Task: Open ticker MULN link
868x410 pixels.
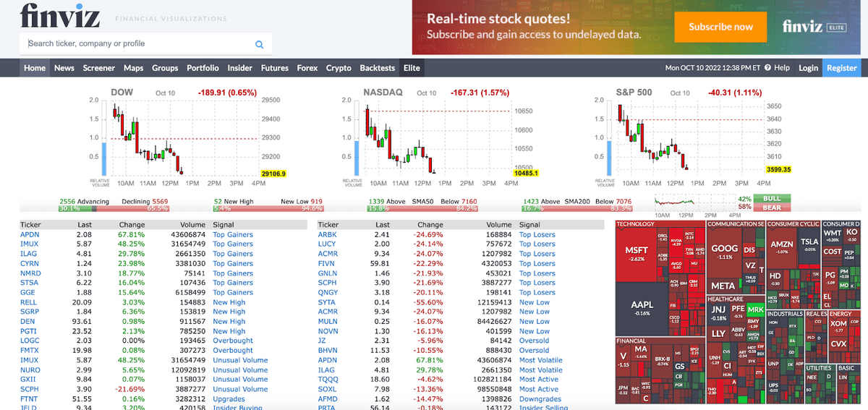Action: click(328, 321)
